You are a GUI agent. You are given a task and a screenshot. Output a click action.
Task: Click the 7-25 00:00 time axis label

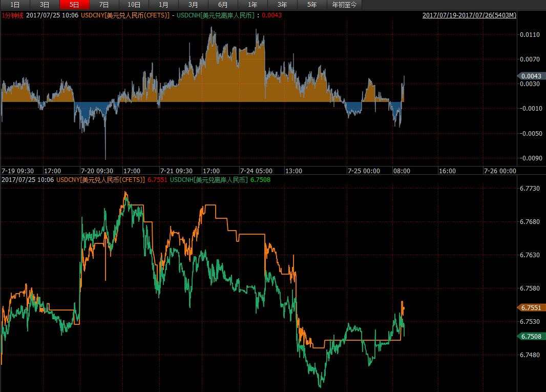point(364,171)
